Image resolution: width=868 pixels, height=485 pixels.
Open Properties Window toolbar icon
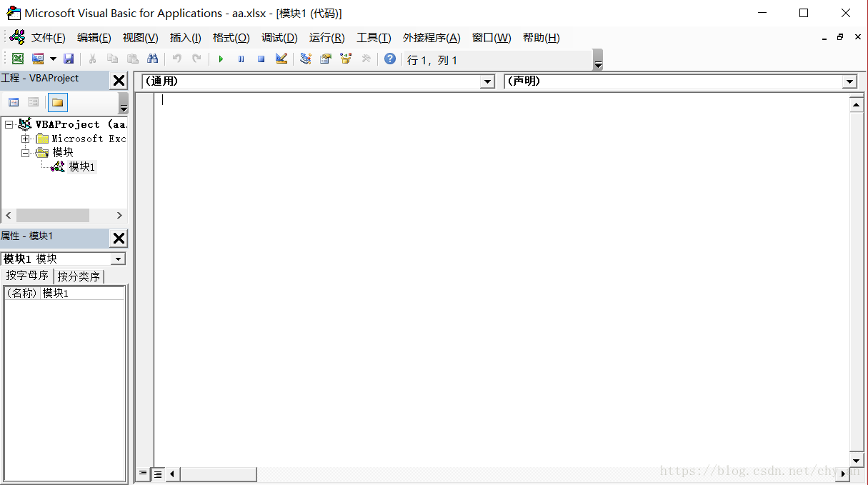(326, 59)
